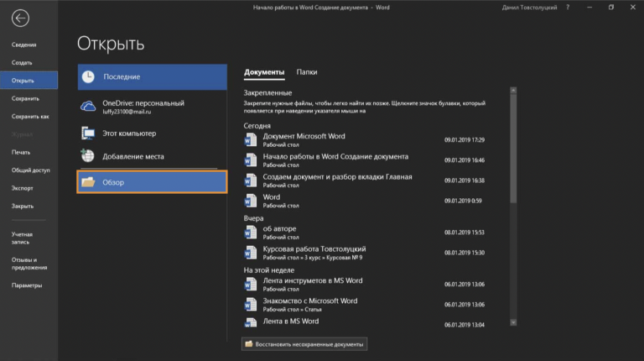644x361 pixels.
Task: Click the Обзор browse button
Action: pyautogui.click(x=152, y=181)
